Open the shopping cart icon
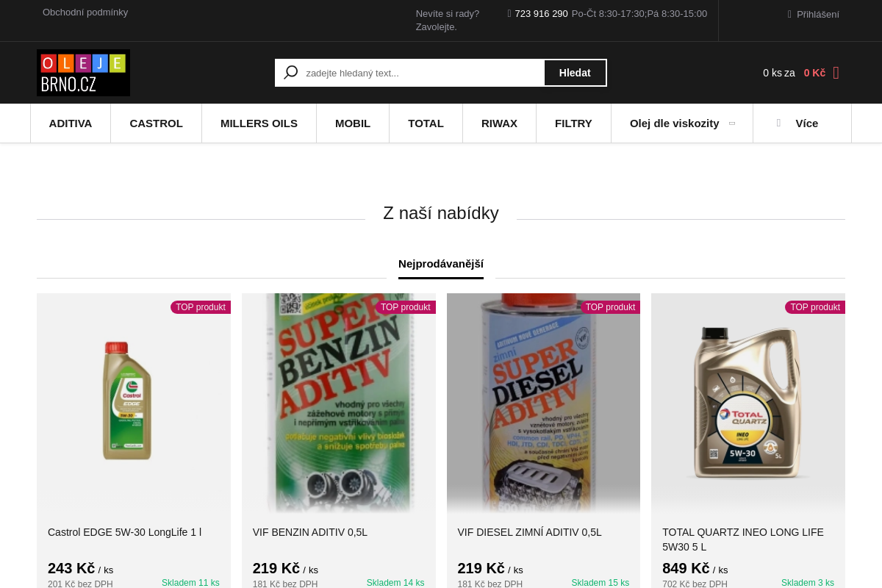This screenshot has width=882, height=588. tap(836, 73)
